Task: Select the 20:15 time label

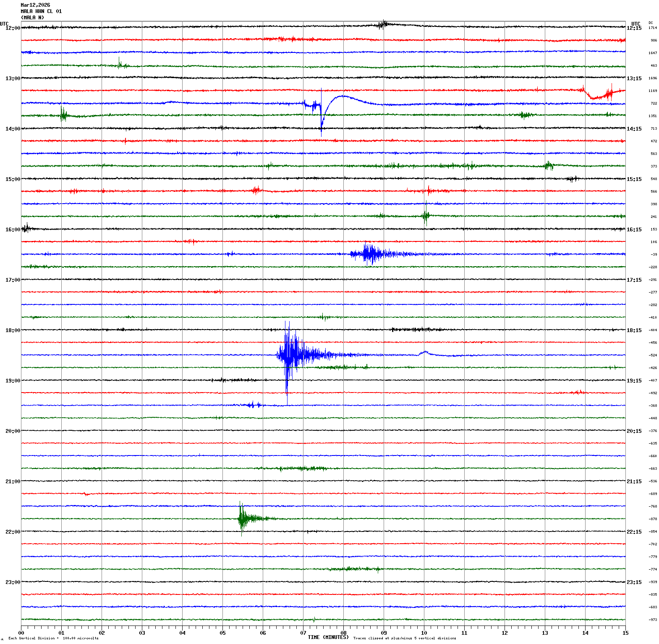Action: tap(634, 431)
